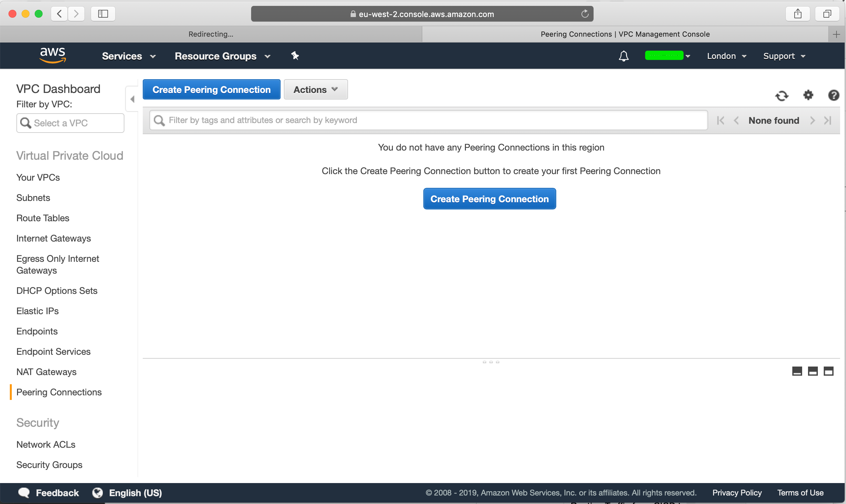The width and height of the screenshot is (846, 504).
Task: Open the Terms of Use link
Action: [x=800, y=493]
